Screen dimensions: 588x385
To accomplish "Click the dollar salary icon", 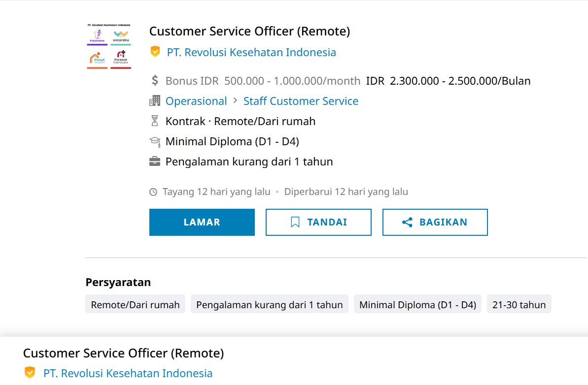I will tap(155, 80).
